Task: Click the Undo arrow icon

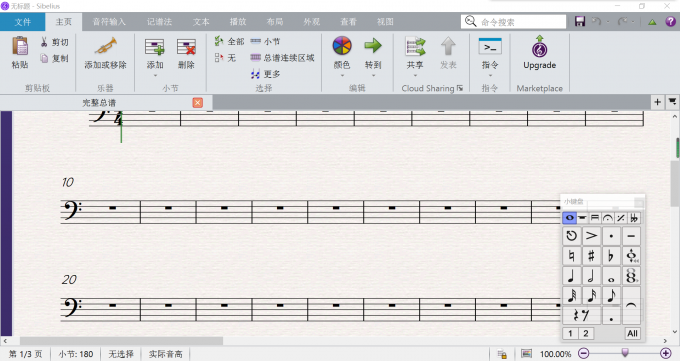Action: pyautogui.click(x=597, y=21)
